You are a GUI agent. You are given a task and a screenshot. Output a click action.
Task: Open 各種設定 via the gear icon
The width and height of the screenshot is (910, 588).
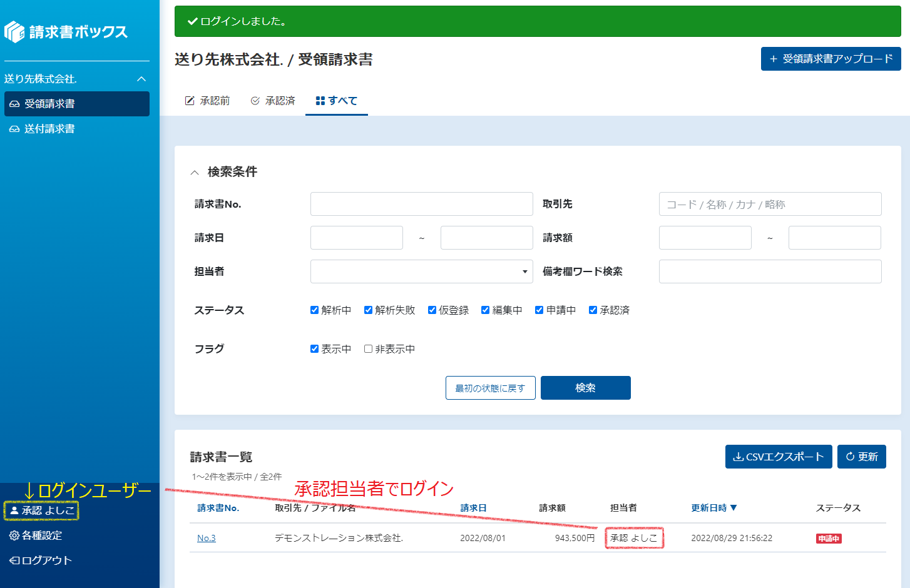click(x=14, y=535)
